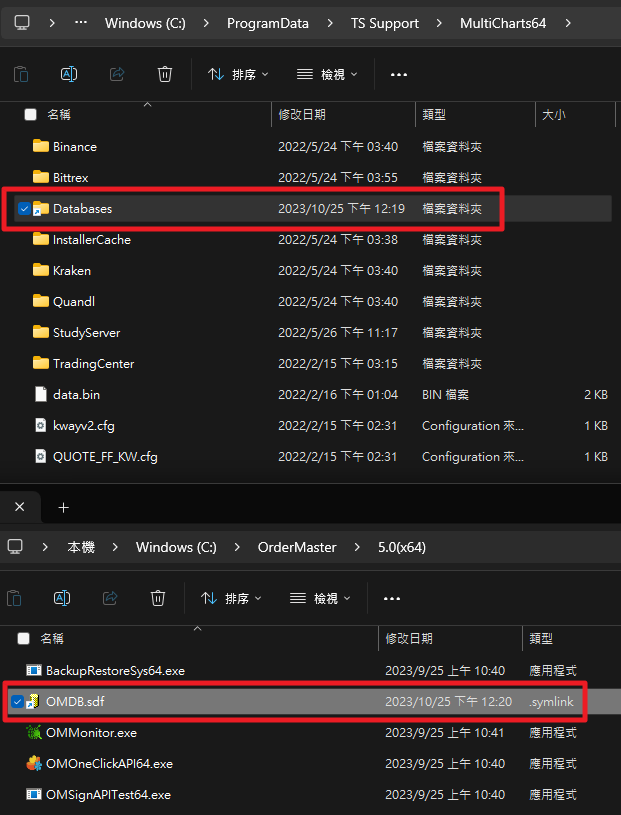The height and width of the screenshot is (815, 621).
Task: Expand the hidden path ellipsis in the upper address bar
Action: click(81, 23)
